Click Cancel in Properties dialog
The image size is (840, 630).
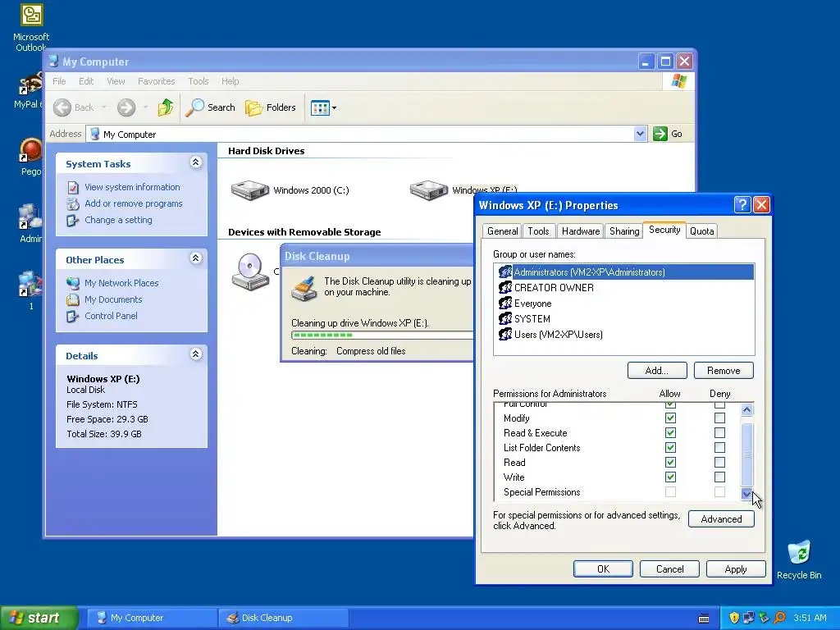[669, 569]
